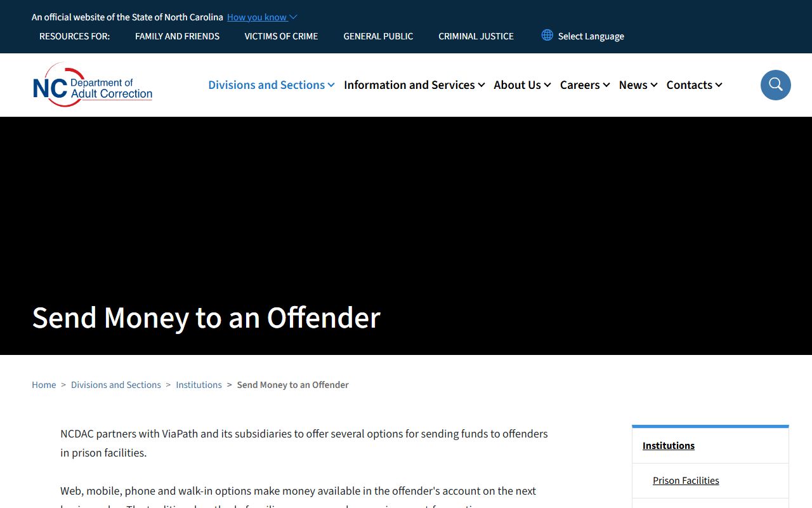Click the NC Department of Adult Correction logo

(x=93, y=85)
